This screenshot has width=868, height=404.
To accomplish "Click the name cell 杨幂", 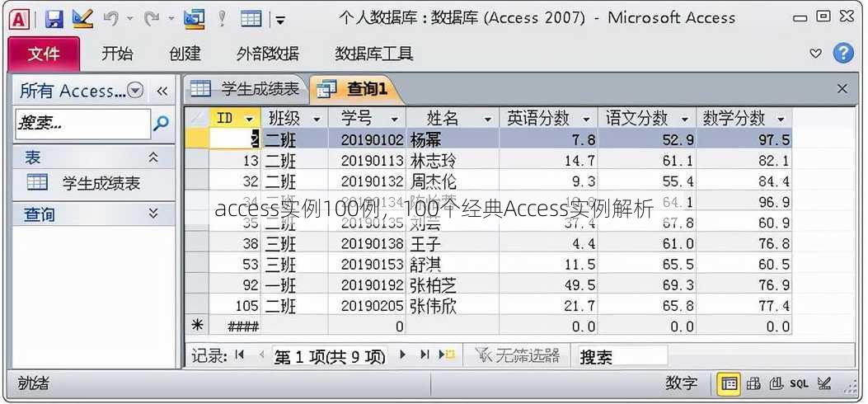I will click(x=453, y=139).
